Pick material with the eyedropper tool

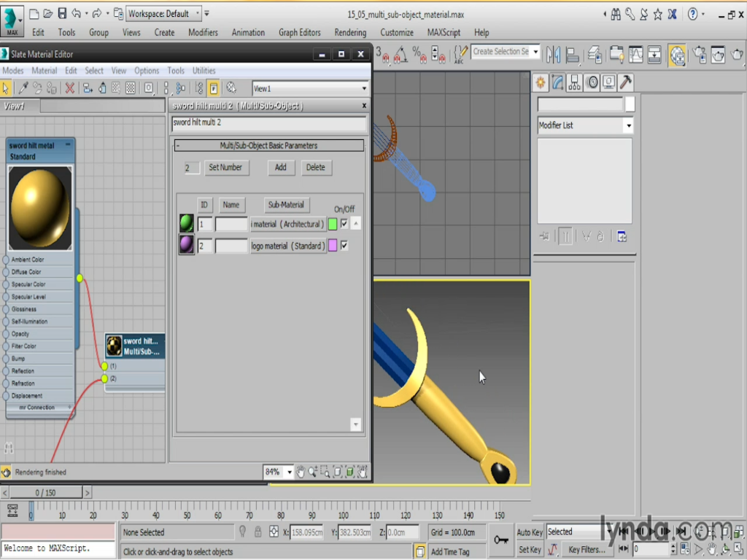click(23, 88)
